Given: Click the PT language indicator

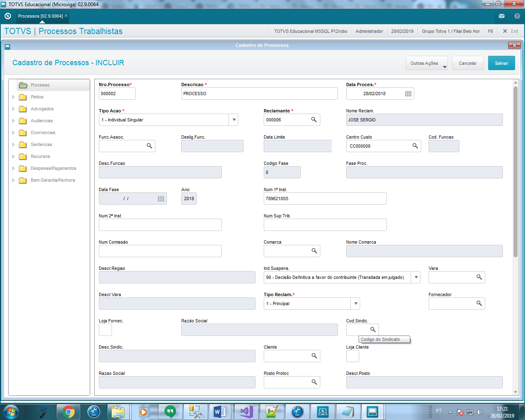Looking at the screenshot, I should click(439, 411).
